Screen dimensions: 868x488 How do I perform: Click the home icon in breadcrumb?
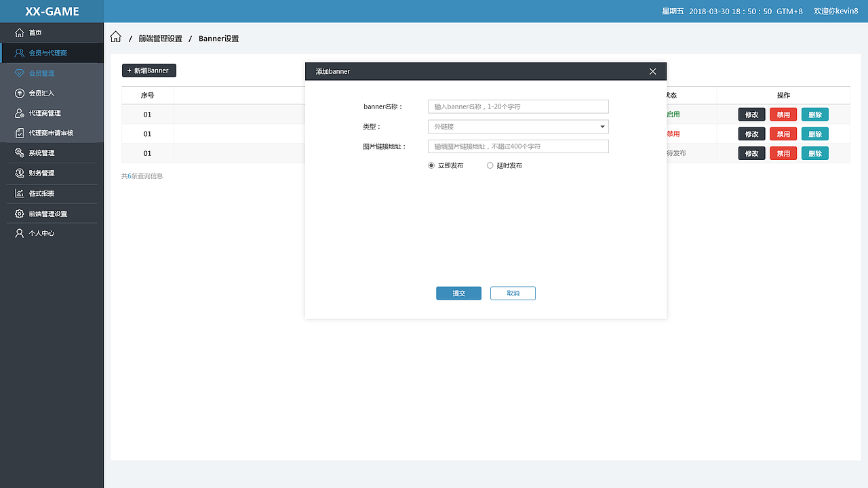coord(116,37)
